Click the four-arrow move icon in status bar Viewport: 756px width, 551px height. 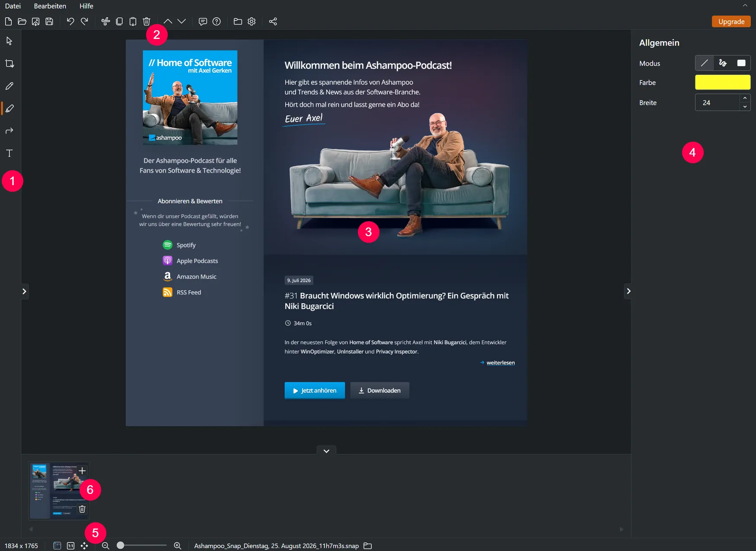(84, 546)
